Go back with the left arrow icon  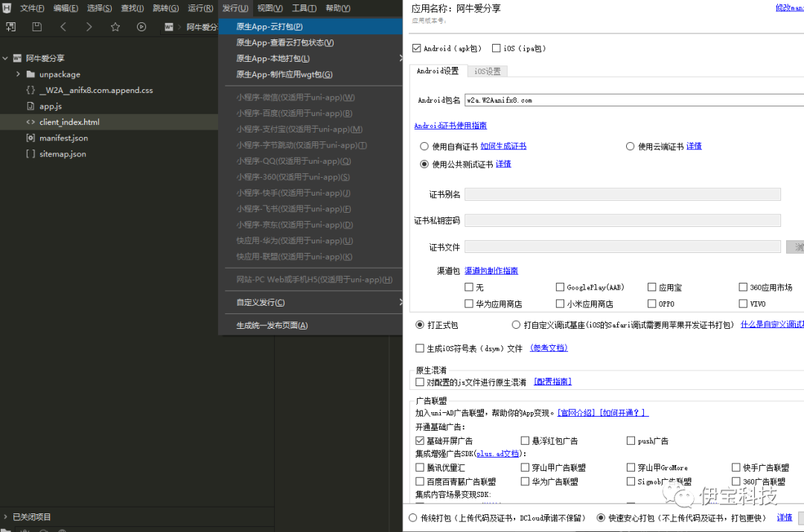(63, 27)
